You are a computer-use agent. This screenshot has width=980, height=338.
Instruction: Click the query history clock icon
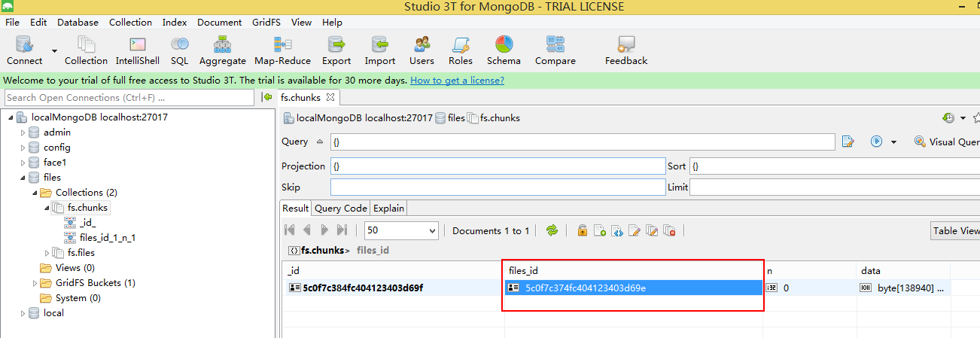pyautogui.click(x=948, y=118)
